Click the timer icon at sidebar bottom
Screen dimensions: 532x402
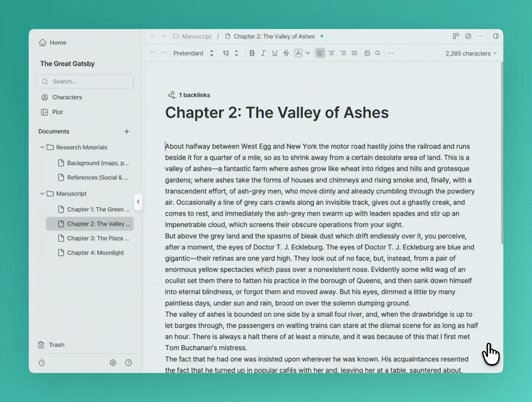pos(42,363)
